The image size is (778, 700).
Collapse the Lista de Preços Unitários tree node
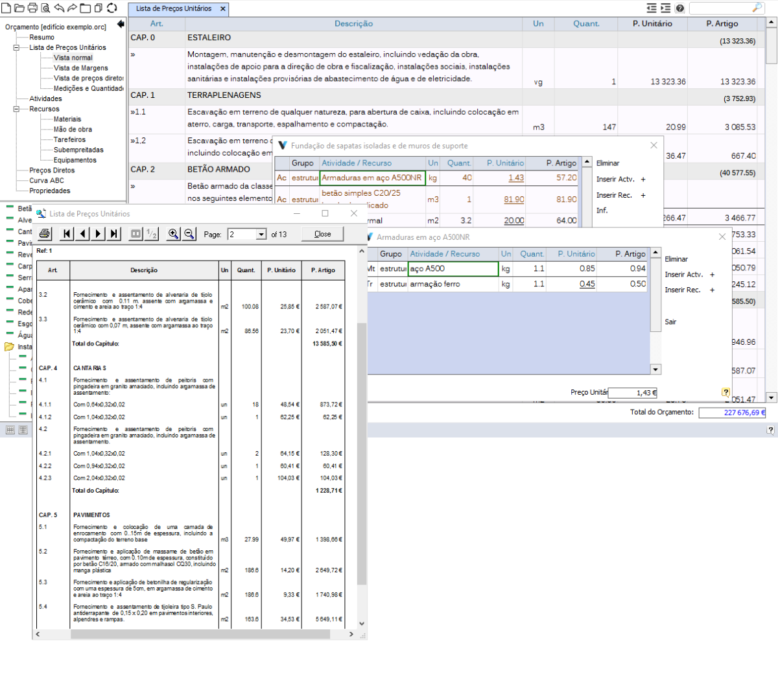17,47
